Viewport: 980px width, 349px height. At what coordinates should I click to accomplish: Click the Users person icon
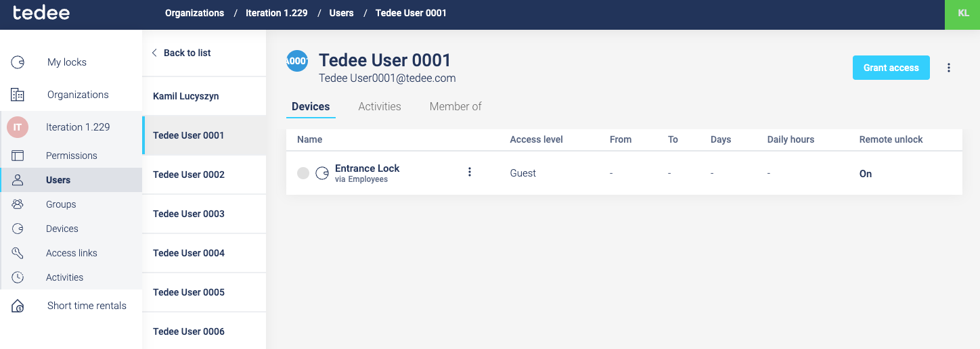[18, 180]
